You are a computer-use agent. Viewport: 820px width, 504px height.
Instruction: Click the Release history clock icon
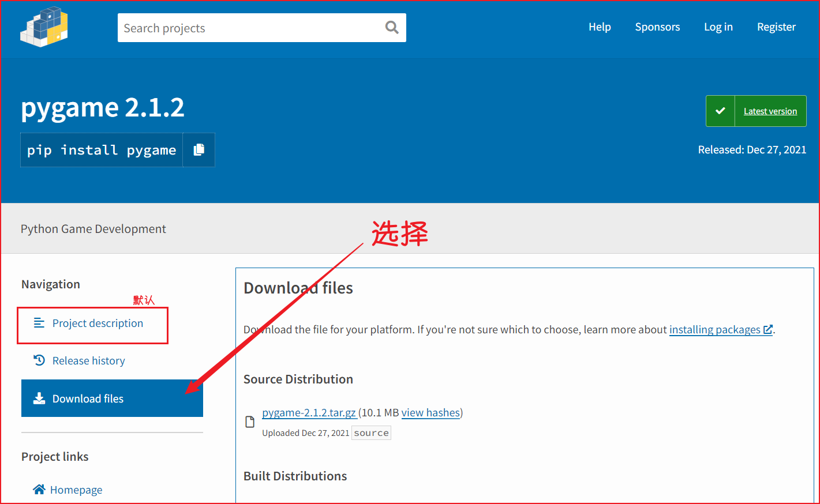(39, 360)
